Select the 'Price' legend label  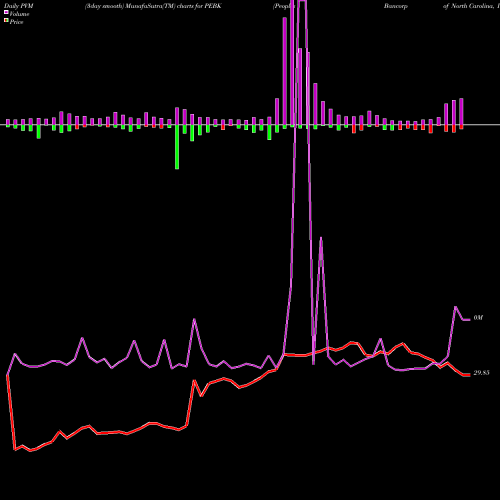[x=16, y=22]
